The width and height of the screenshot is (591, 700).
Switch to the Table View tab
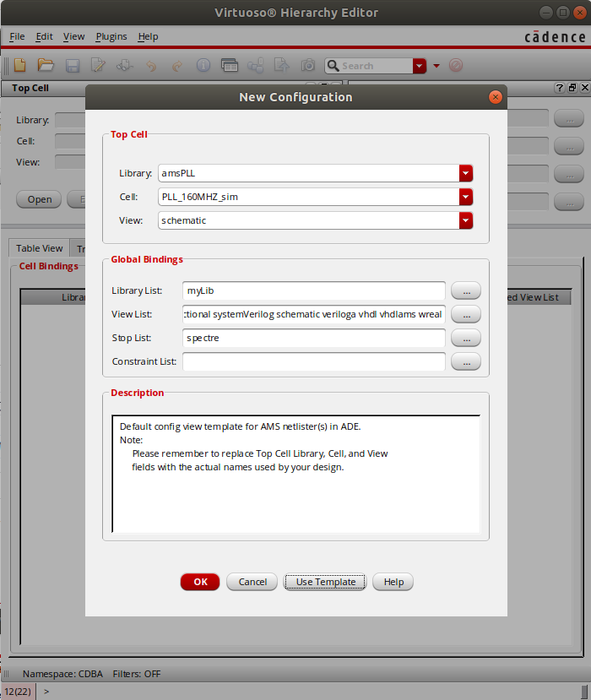(40, 248)
